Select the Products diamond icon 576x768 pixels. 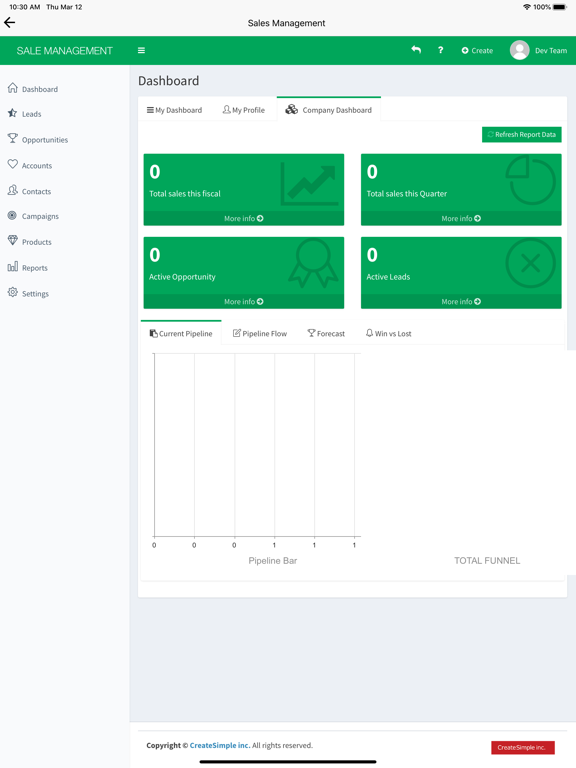pos(12,240)
